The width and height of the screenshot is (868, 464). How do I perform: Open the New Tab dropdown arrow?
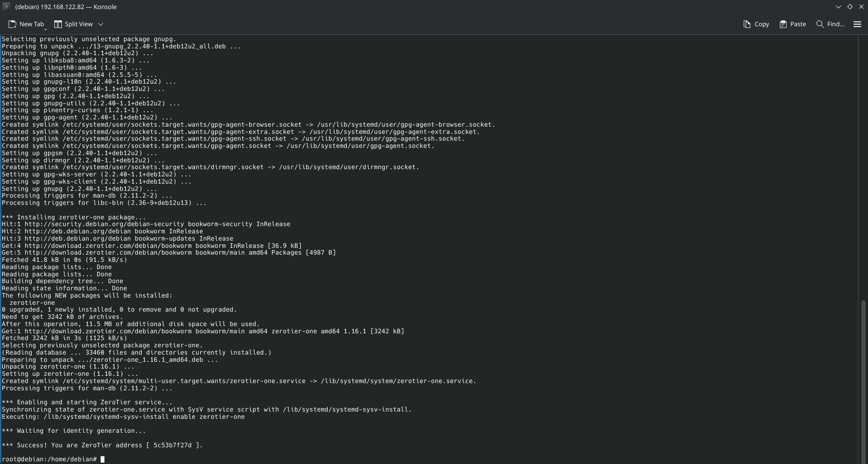coord(45,29)
